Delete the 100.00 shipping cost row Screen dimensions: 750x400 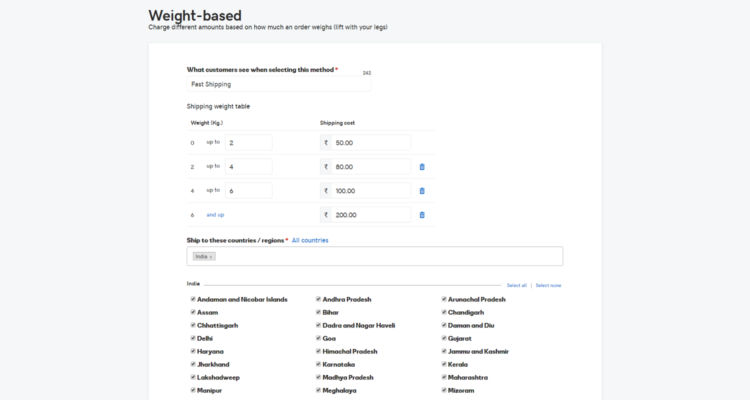[x=422, y=191]
